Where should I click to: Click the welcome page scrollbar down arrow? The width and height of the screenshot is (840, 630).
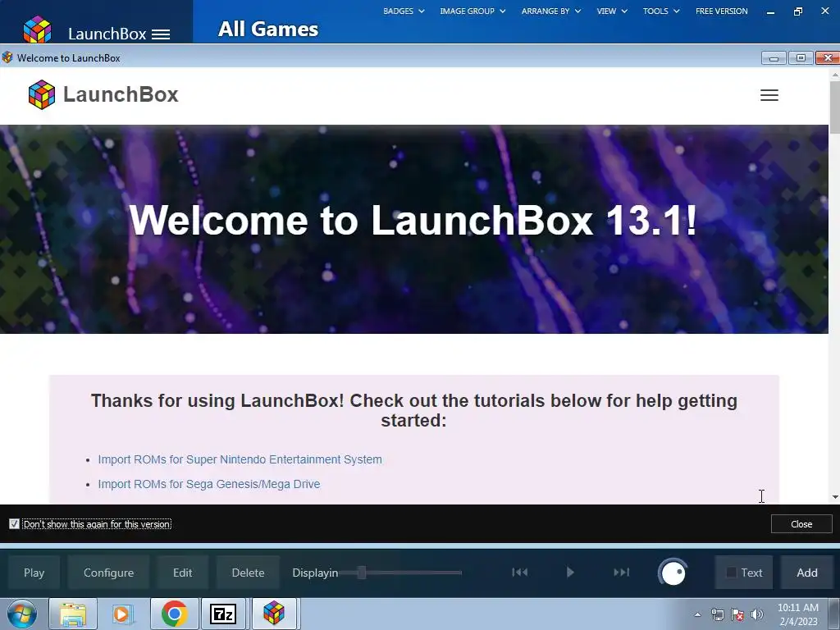click(834, 497)
